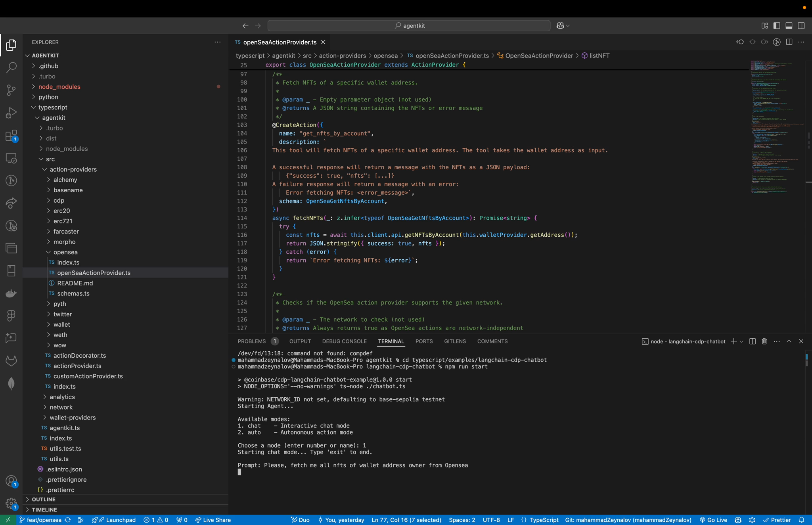Switch to the OUTPUT tab
Viewport: 812px width, 525px height.
coord(300,341)
